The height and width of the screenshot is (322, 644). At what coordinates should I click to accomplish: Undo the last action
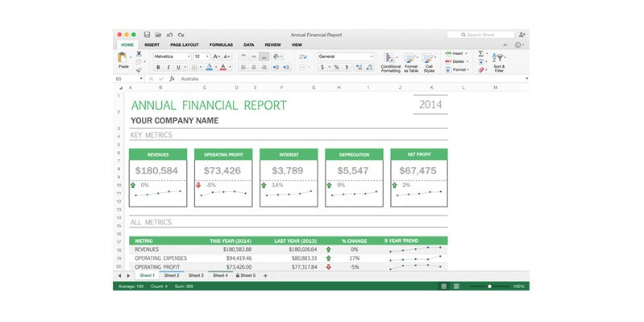169,35
